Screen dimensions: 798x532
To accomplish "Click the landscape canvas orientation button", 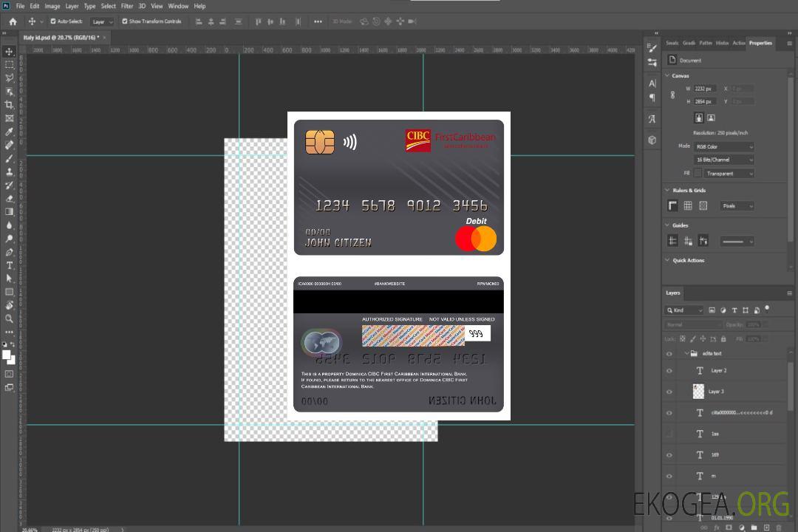I will coord(711,117).
